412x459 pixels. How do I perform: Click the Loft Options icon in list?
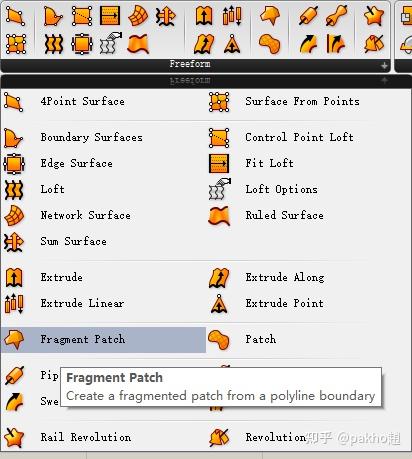(219, 189)
